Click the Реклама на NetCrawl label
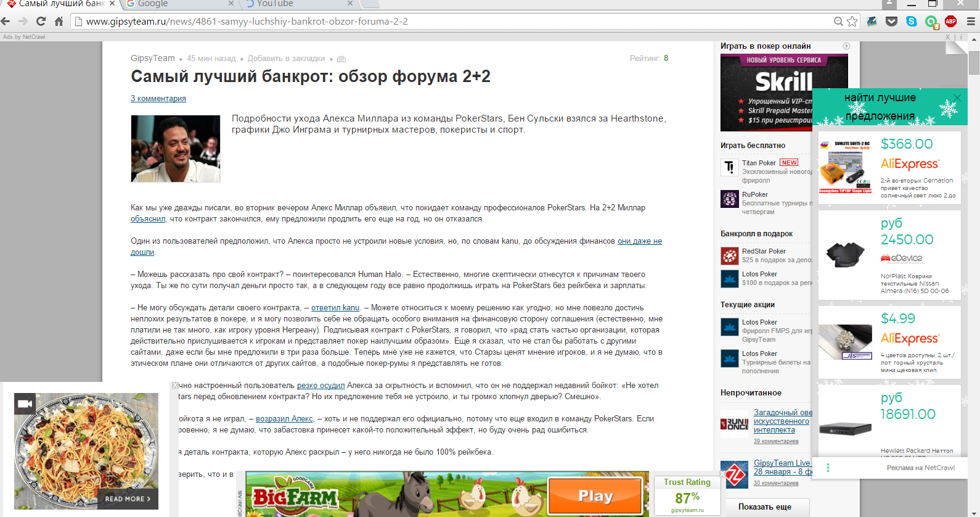980x517 pixels. coord(921,468)
